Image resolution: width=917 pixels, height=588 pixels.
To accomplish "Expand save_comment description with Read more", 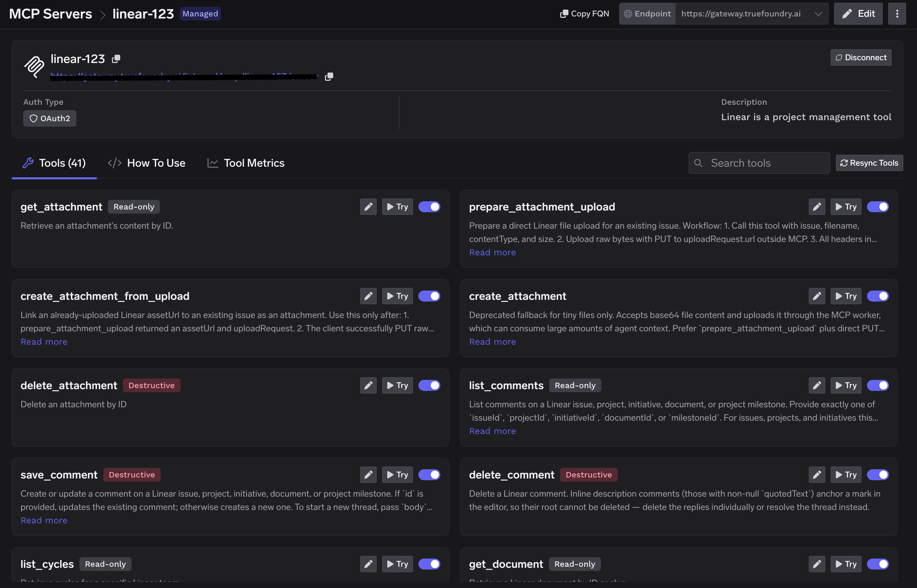I will tap(44, 521).
